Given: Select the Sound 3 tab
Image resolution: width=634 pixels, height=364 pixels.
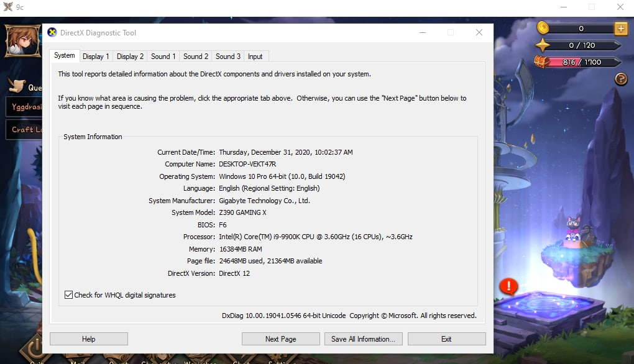Looking at the screenshot, I should (228, 57).
